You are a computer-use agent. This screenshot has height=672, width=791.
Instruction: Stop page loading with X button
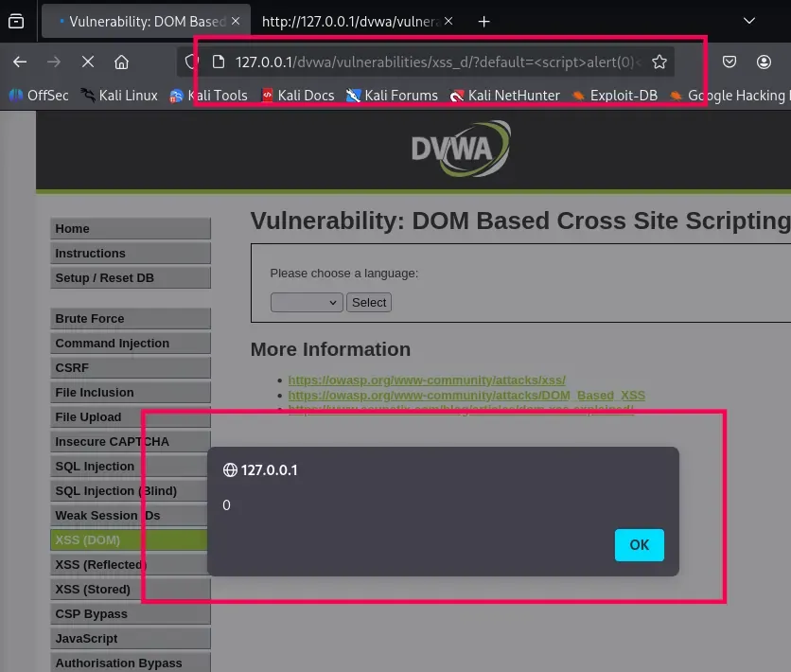pyautogui.click(x=88, y=62)
